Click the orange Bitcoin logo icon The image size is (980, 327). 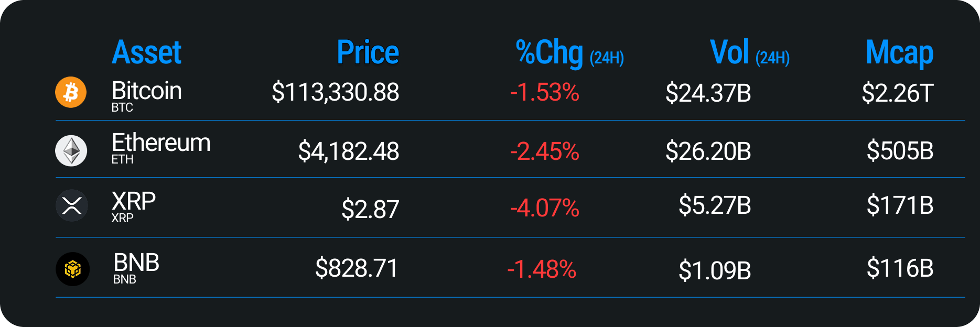click(x=71, y=93)
